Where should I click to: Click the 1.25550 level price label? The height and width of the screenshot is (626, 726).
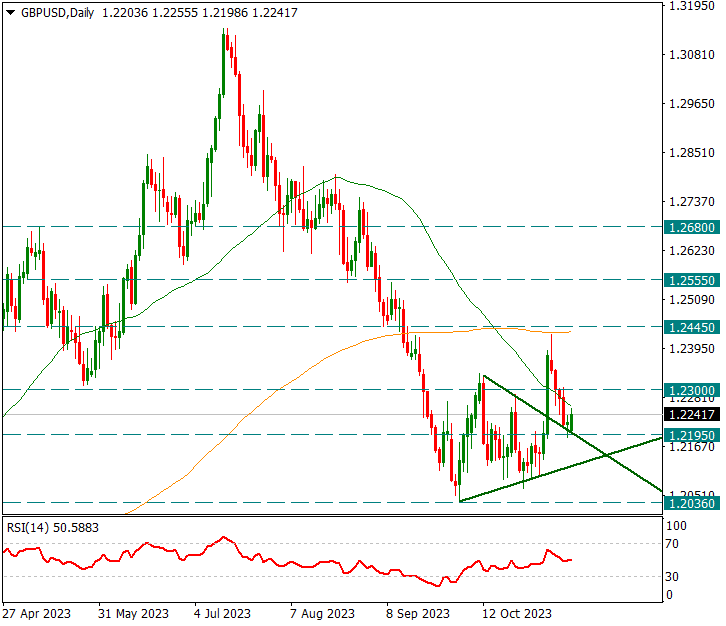click(x=692, y=280)
